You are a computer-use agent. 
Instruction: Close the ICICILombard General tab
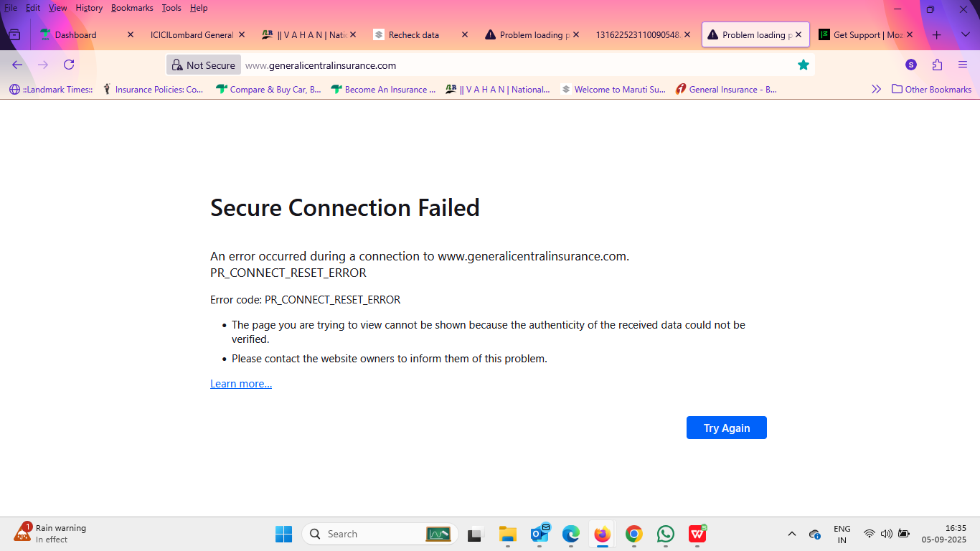(x=242, y=34)
